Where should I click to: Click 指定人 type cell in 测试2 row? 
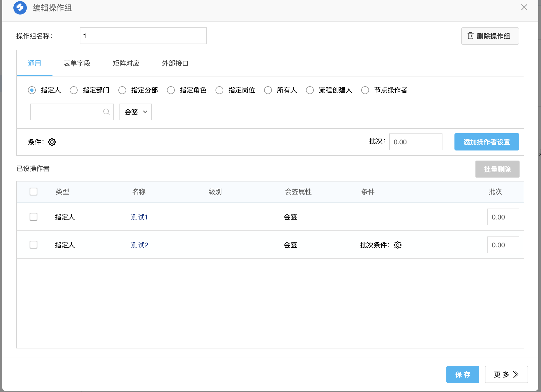pyautogui.click(x=65, y=245)
